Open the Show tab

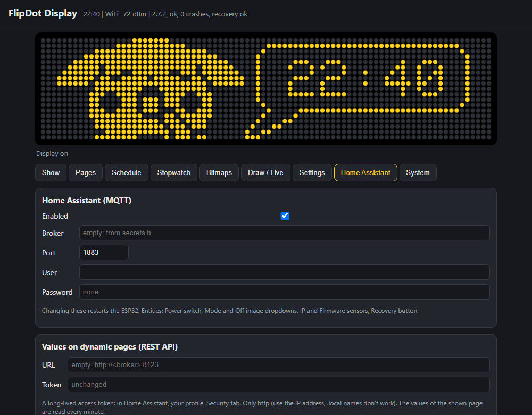coord(51,173)
